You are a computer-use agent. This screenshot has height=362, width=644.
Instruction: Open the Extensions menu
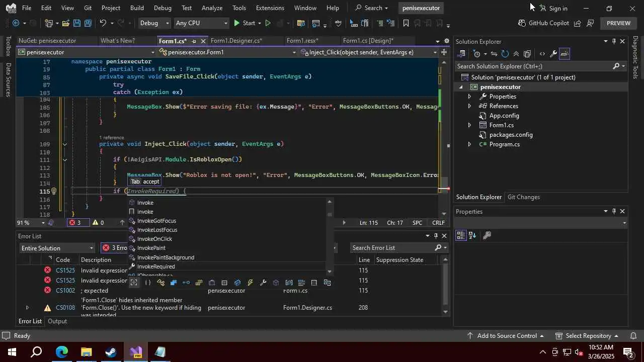coord(270,8)
